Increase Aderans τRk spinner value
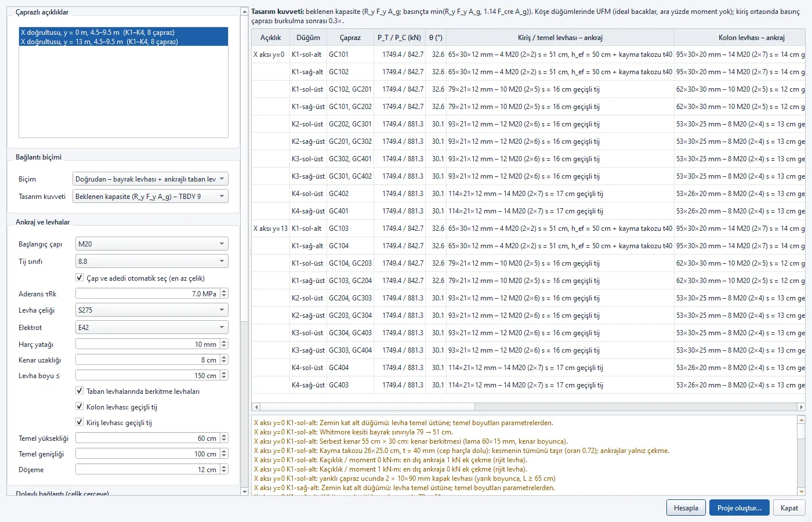This screenshot has width=812, height=522. click(224, 291)
